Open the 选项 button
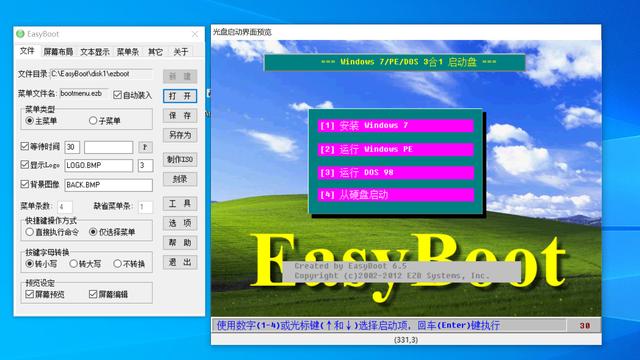Image resolution: width=640 pixels, height=360 pixels. coord(180,223)
